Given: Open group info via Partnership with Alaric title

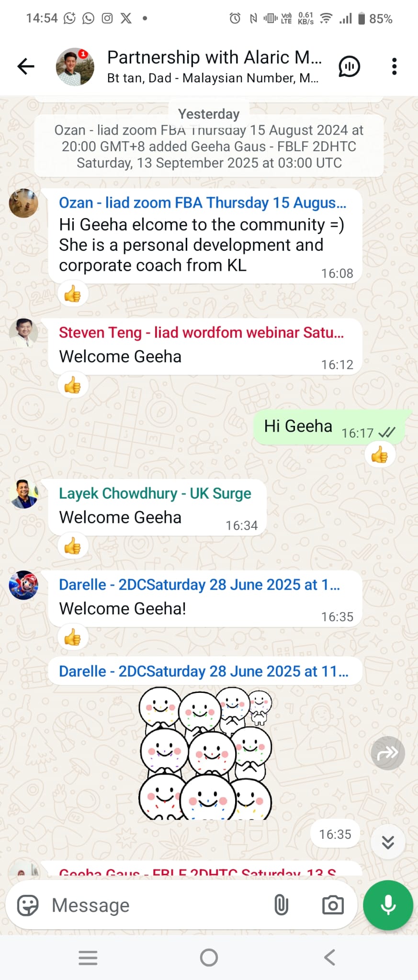Looking at the screenshot, I should click(214, 57).
